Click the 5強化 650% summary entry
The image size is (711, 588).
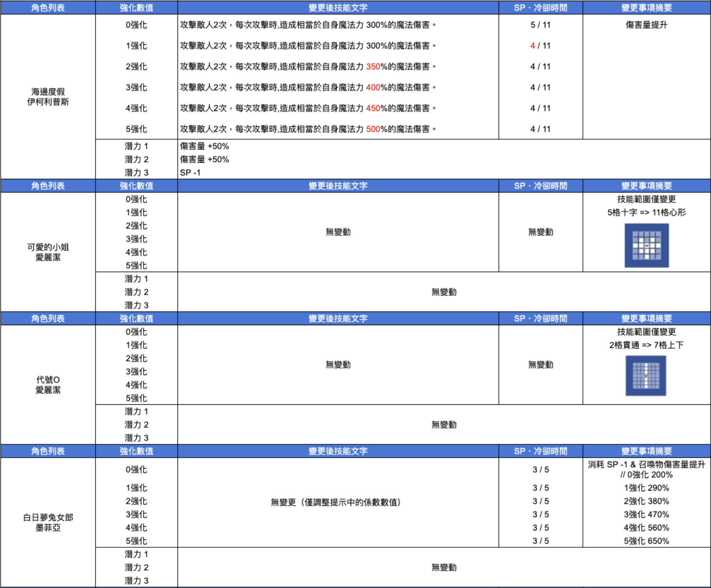pos(646,541)
